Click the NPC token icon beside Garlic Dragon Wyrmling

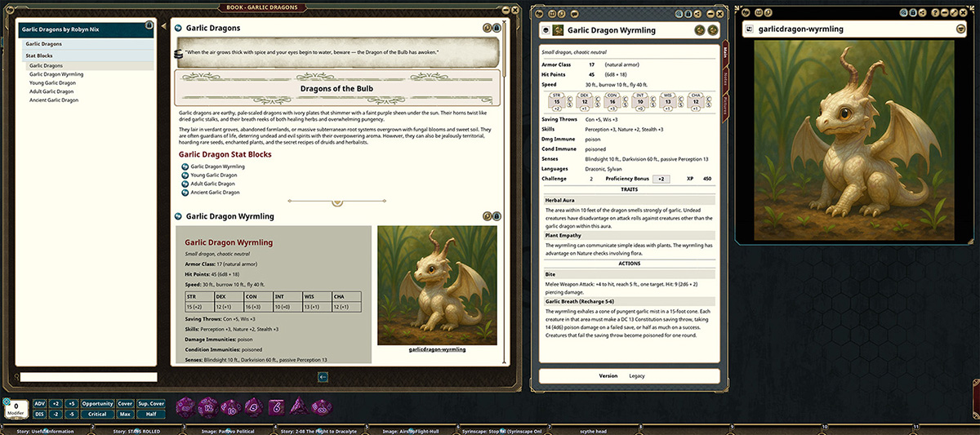[559, 30]
